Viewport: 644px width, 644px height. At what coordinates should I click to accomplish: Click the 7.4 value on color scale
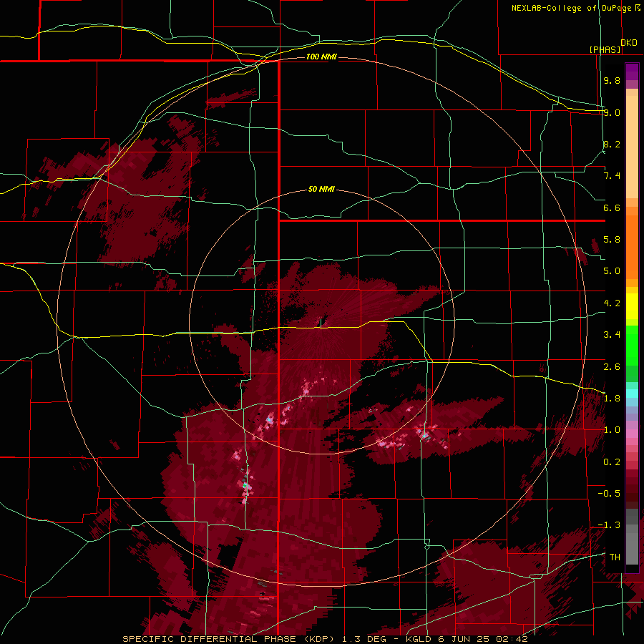(x=612, y=176)
